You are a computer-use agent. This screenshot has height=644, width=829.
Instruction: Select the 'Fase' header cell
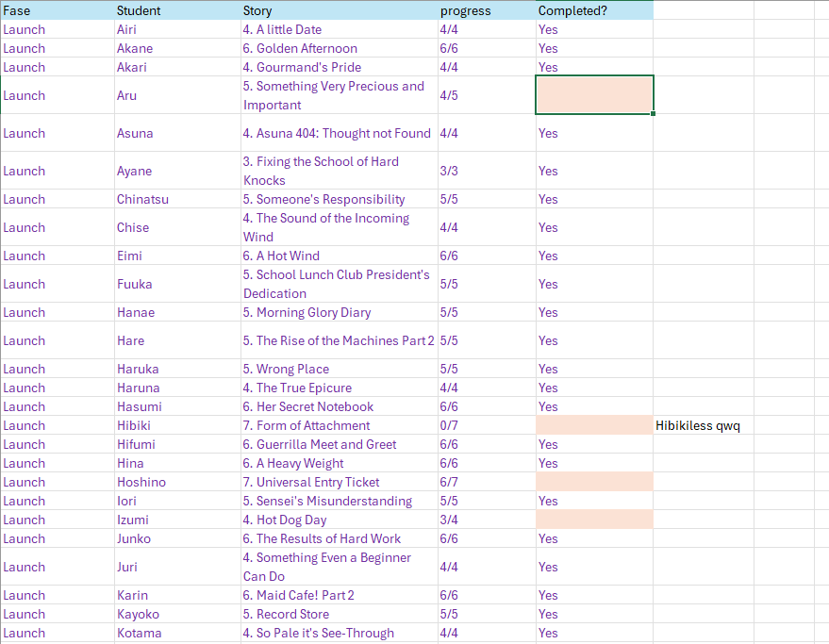[x=58, y=10]
